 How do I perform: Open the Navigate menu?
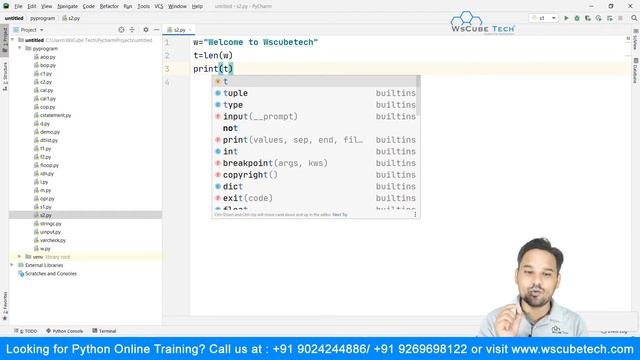coord(67,7)
